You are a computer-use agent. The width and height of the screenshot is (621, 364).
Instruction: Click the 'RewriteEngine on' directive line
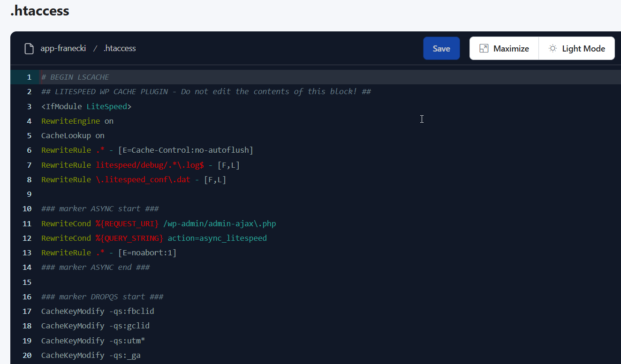click(x=77, y=121)
